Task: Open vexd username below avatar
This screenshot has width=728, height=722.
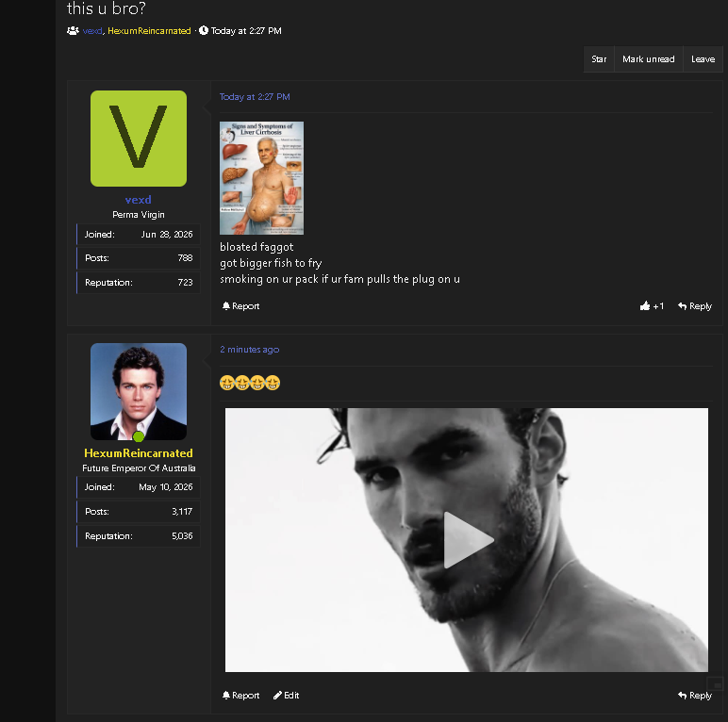Action: (139, 200)
